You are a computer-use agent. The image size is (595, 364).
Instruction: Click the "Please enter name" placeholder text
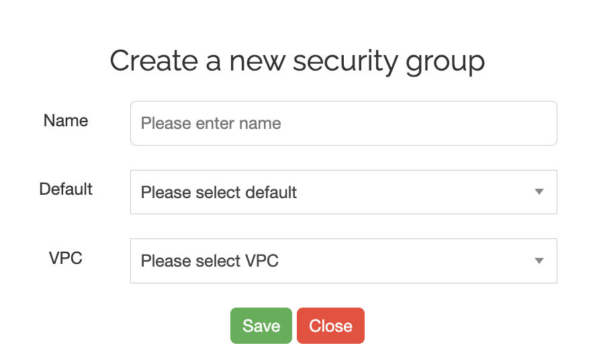click(x=211, y=124)
